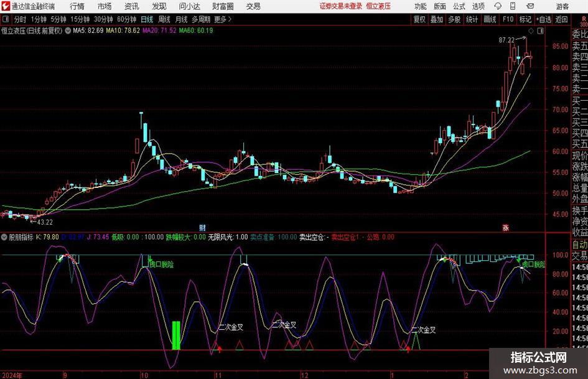Switch to the 30分钟 period tab

coord(103,19)
